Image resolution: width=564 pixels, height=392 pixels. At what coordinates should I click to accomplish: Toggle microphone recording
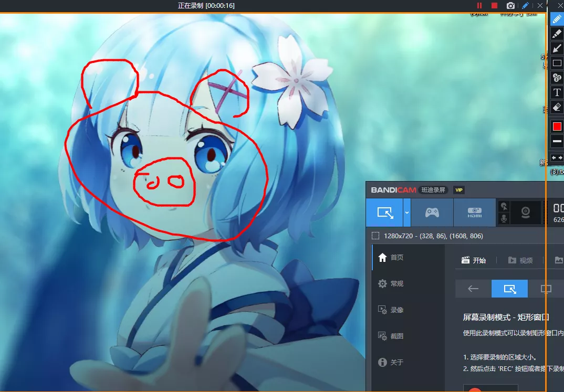tap(504, 218)
